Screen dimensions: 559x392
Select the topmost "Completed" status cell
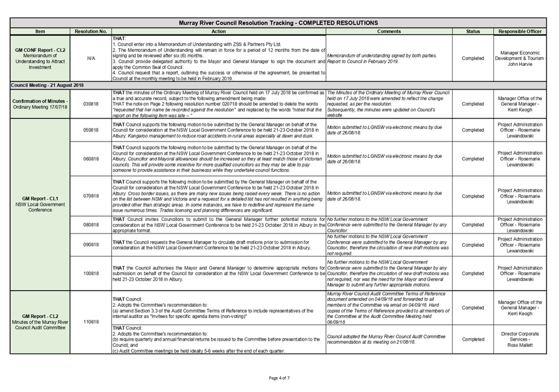473,59
